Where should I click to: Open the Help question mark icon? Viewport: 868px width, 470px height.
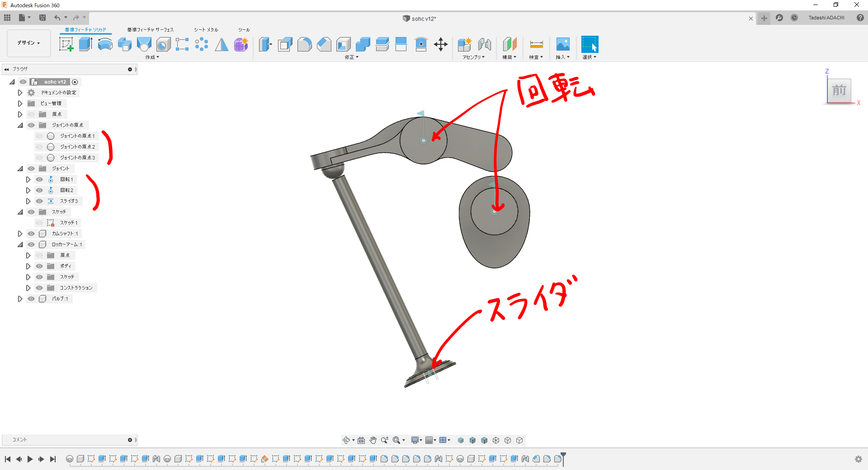[860, 18]
